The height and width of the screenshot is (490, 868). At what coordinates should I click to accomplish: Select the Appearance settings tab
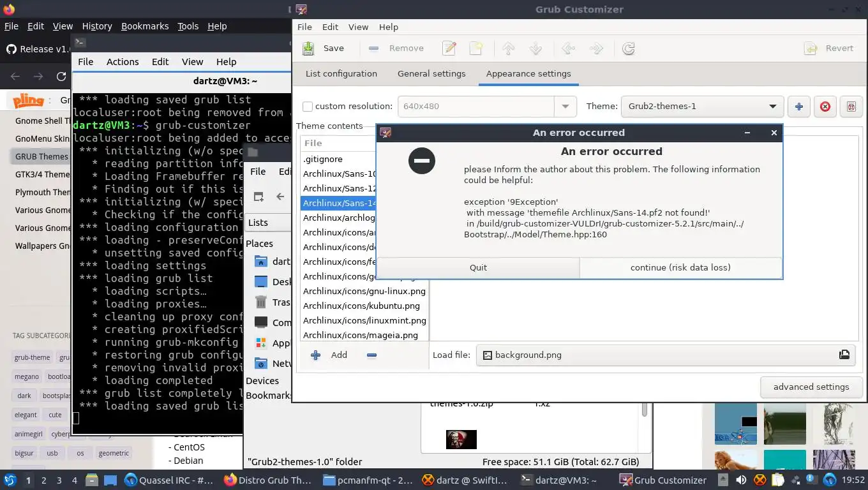(x=528, y=73)
